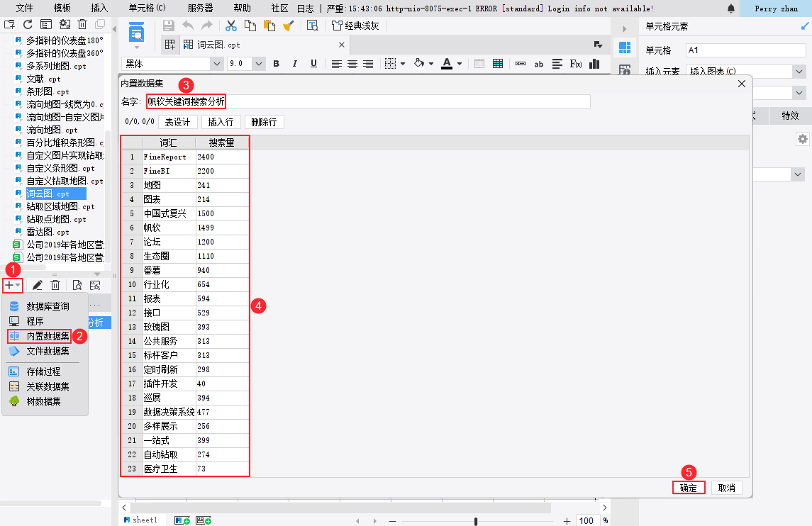The height and width of the screenshot is (526, 812).
Task: Switch to the 特效 tab
Action: coord(790,116)
